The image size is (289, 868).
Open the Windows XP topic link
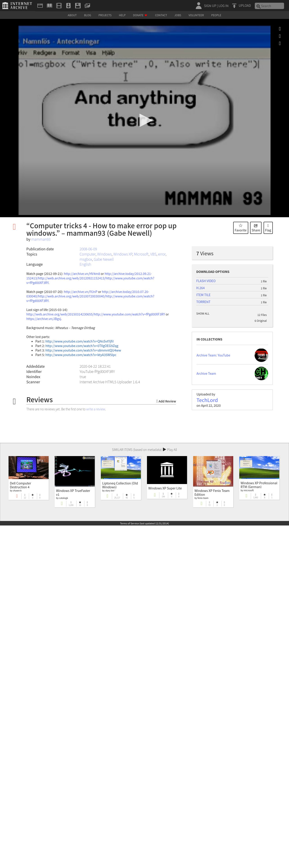(123, 254)
